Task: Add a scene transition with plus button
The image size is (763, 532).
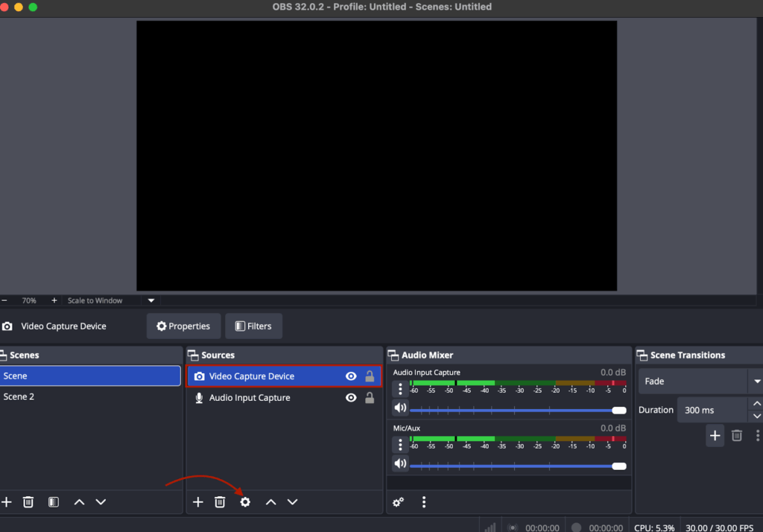Action: pos(715,436)
